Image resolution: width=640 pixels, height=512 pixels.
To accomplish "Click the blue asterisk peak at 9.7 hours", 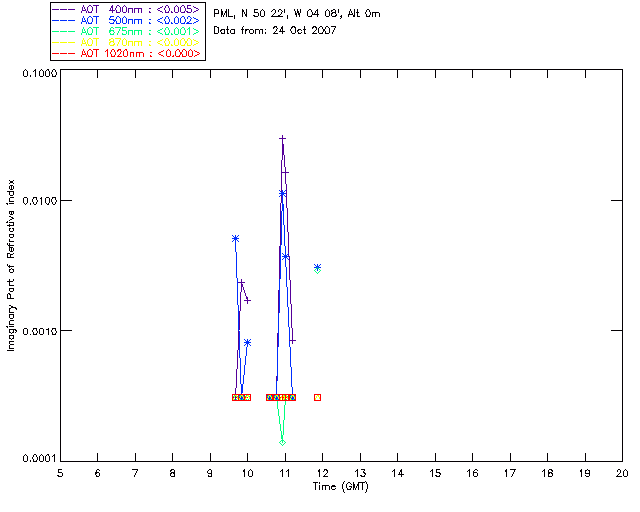I will pos(236,238).
